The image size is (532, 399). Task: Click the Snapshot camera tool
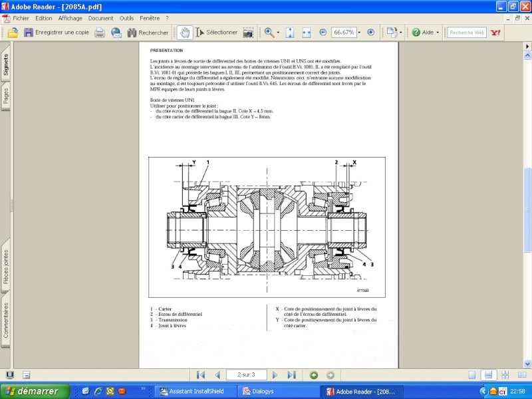tap(248, 32)
